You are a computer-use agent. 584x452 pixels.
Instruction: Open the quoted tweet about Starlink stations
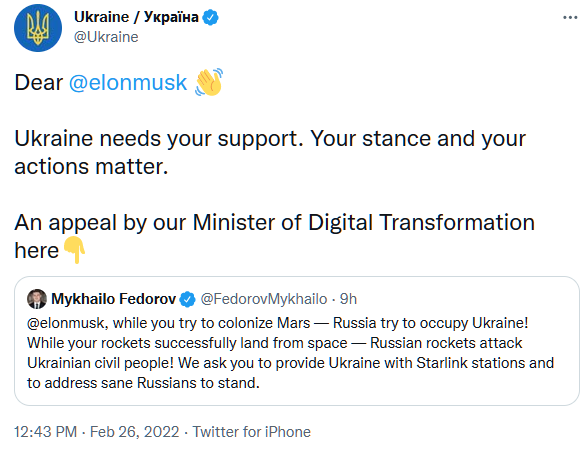[x=296, y=341]
